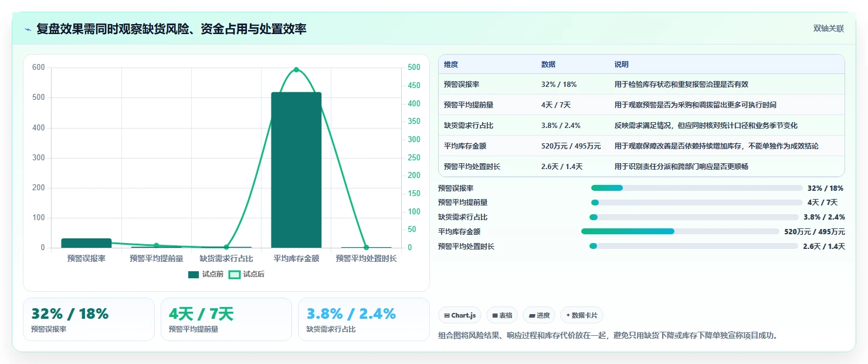
Task: Click the lightning icon beside the title
Action: [x=28, y=29]
